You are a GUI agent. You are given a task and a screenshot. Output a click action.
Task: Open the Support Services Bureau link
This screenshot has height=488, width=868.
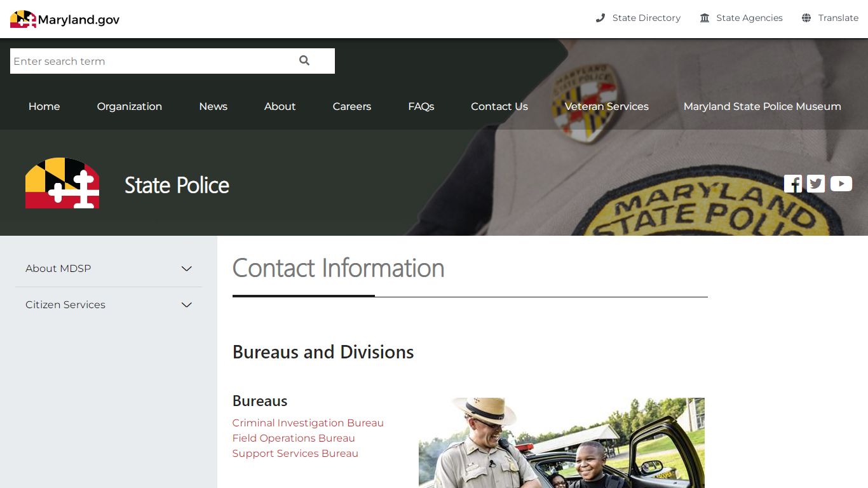295,453
